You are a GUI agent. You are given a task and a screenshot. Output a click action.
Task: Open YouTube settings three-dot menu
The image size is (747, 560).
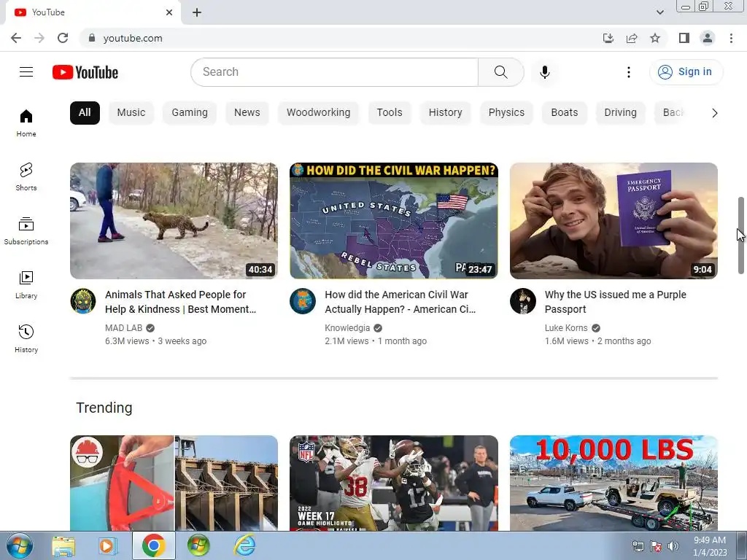pyautogui.click(x=628, y=72)
